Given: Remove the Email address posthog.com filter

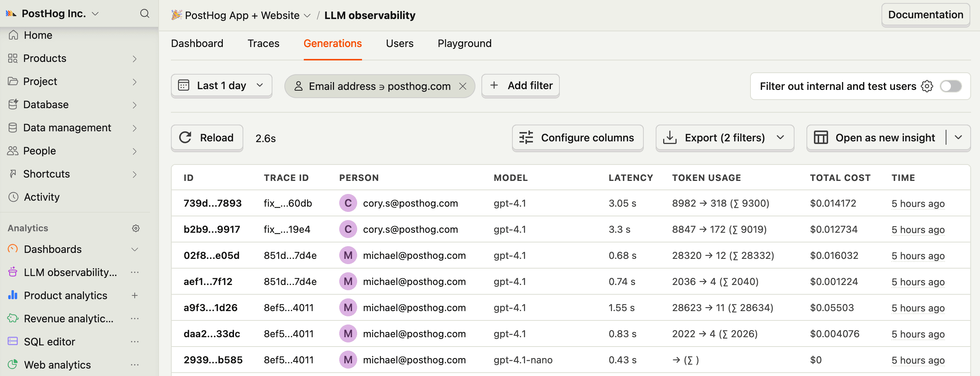Looking at the screenshot, I should 463,86.
